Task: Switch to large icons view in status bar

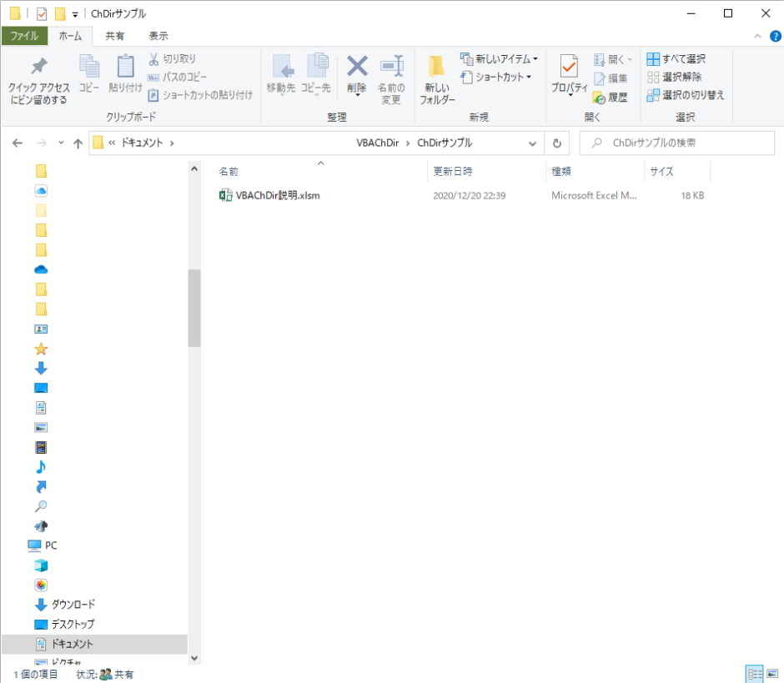Action: pos(772,674)
